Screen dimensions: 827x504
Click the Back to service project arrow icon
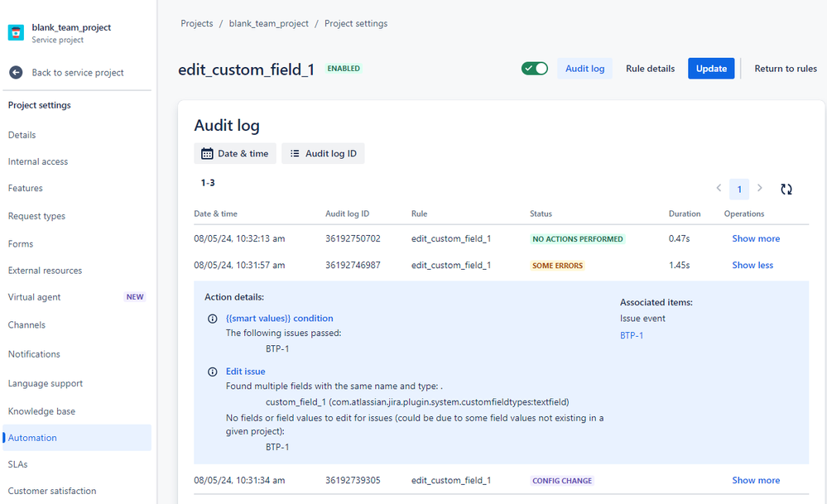(x=16, y=73)
